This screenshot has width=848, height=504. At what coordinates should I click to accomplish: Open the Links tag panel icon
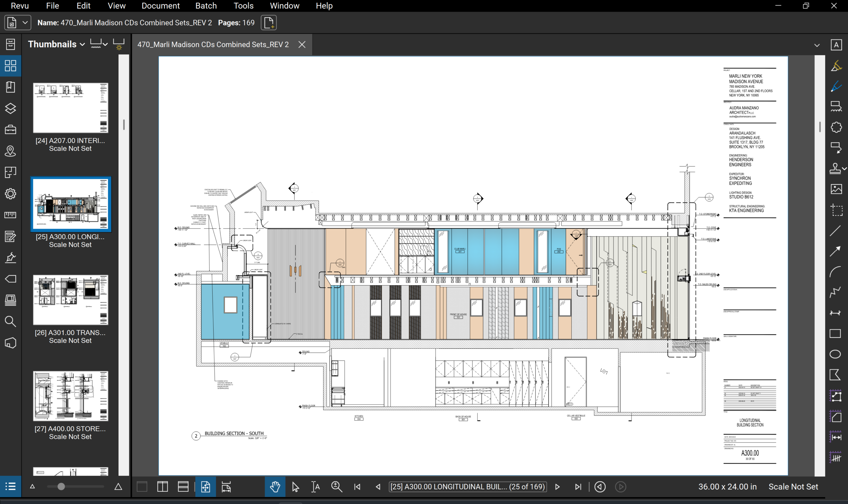pos(11,279)
